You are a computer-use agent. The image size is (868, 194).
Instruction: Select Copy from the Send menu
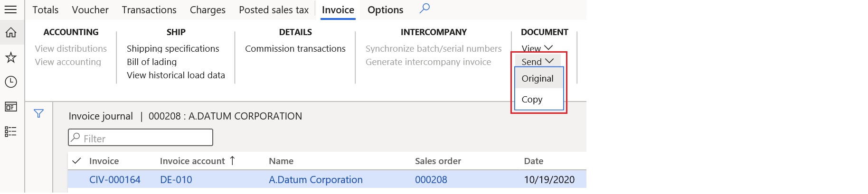click(x=532, y=100)
